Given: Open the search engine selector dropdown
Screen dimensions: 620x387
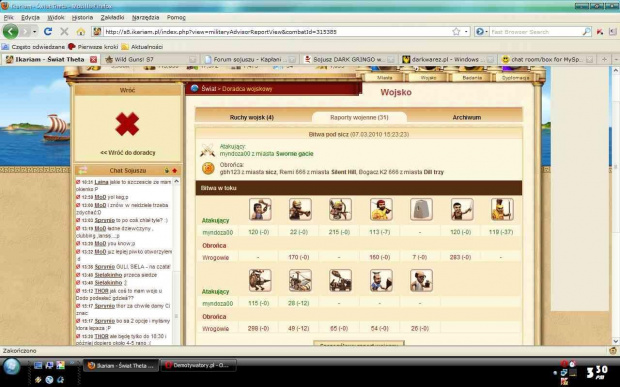Looking at the screenshot, I should tap(481, 32).
